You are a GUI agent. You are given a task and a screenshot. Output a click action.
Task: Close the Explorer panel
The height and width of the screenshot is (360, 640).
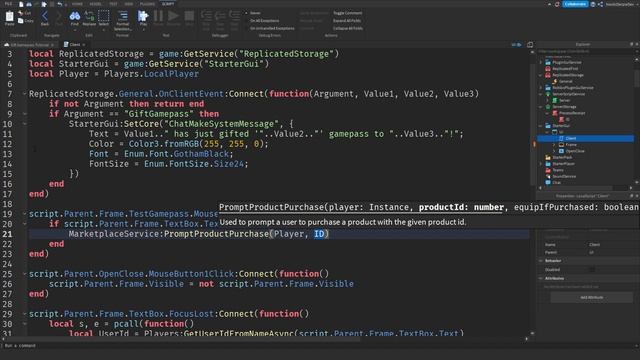point(636,44)
